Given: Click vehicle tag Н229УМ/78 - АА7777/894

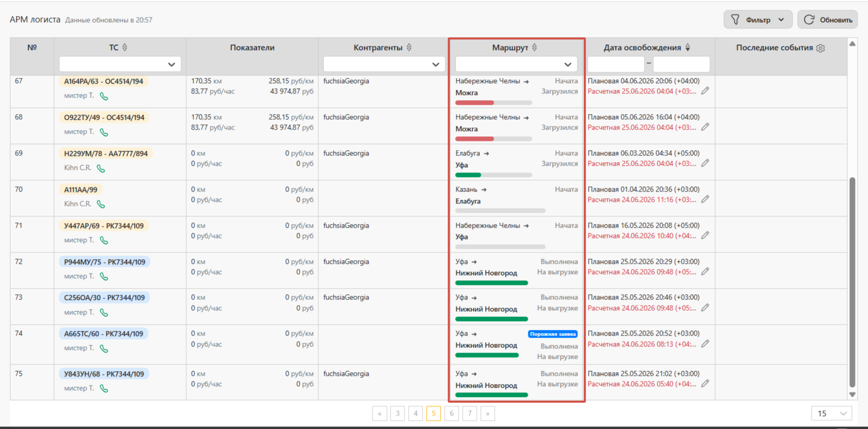Looking at the screenshot, I should (x=106, y=153).
